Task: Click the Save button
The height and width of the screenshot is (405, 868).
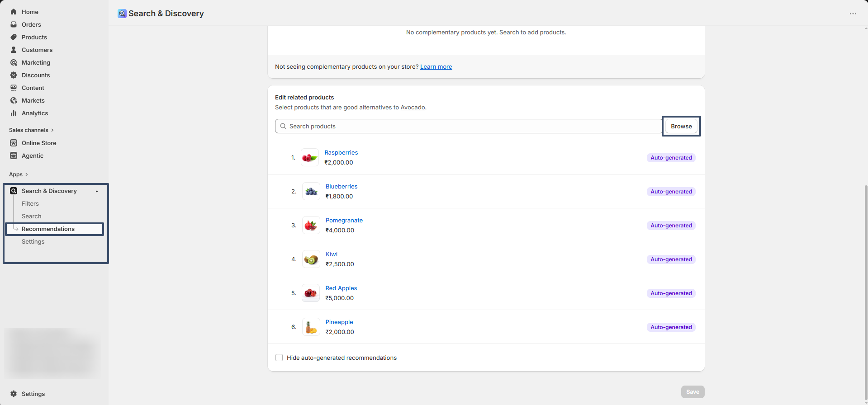Action: point(693,392)
